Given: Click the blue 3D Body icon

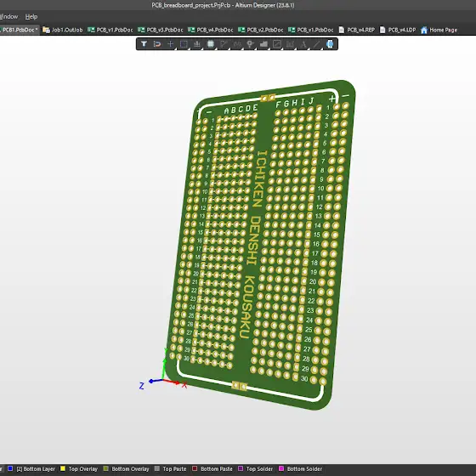Looking at the screenshot, I should [330, 44].
